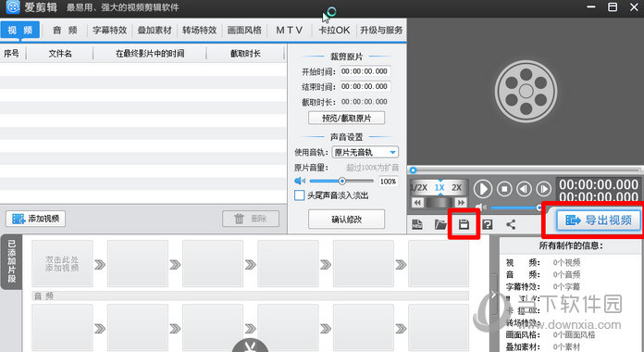Save the project with floppy disk icon
The height and width of the screenshot is (352, 644).
tap(464, 224)
